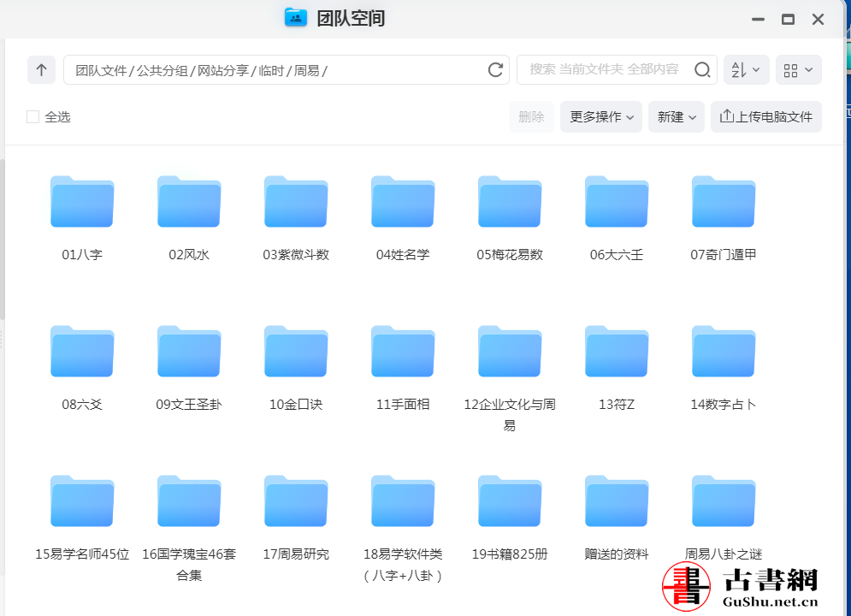Click the 赠送的资料 folder name
851x616 pixels.
point(617,554)
